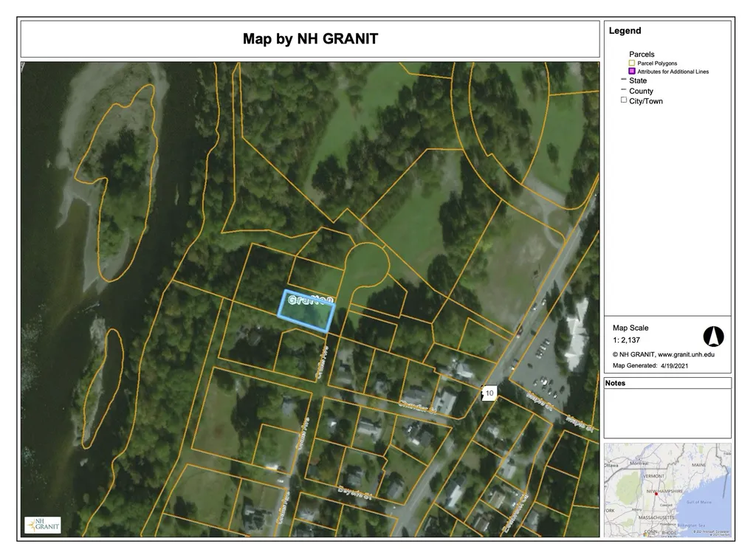This screenshot has height=558, width=756.
Task: Click the 'City/Town' legend label
Action: [646, 100]
